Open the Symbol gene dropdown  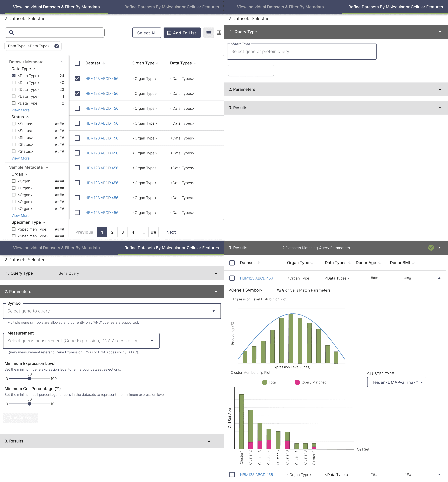(213, 311)
